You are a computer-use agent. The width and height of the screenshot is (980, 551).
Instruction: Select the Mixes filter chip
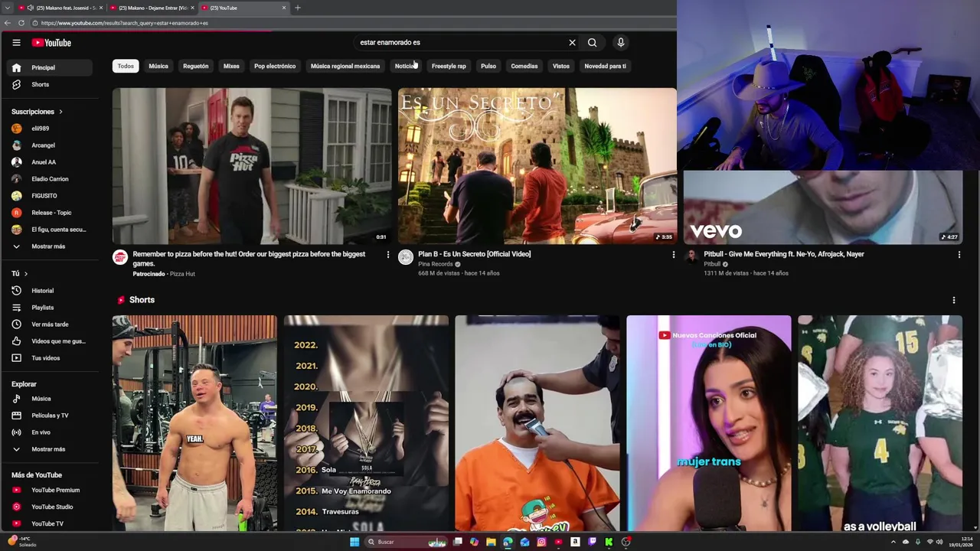[x=231, y=66]
